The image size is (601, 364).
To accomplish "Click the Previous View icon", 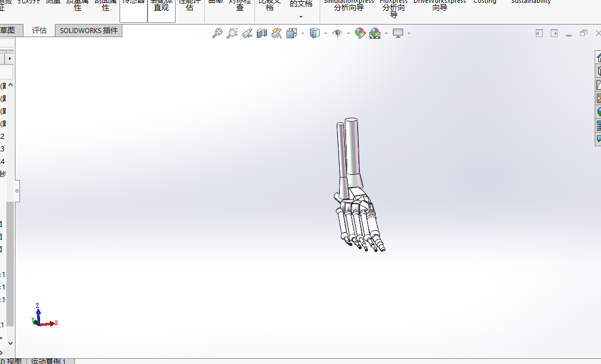I will tap(247, 33).
